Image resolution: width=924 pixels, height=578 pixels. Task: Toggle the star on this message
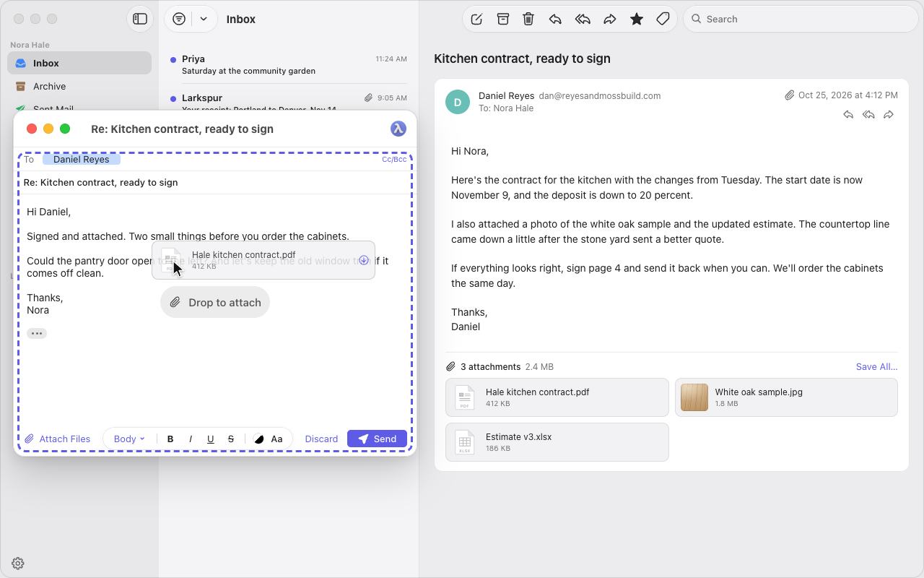[637, 20]
